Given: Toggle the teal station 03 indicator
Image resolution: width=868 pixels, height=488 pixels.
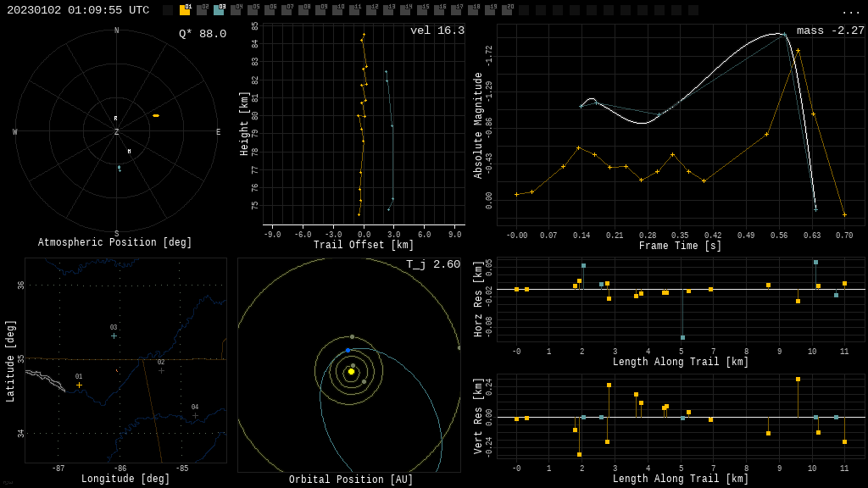Looking at the screenshot, I should coord(219,10).
